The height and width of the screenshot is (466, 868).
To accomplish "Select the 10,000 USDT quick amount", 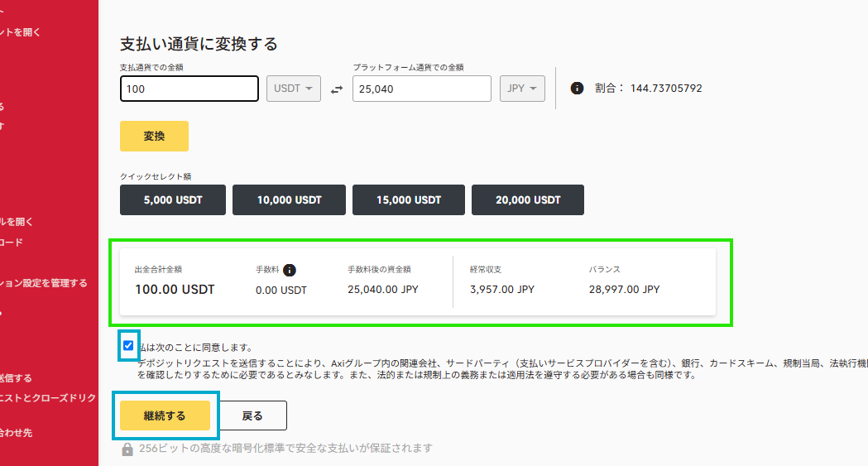I will (289, 199).
